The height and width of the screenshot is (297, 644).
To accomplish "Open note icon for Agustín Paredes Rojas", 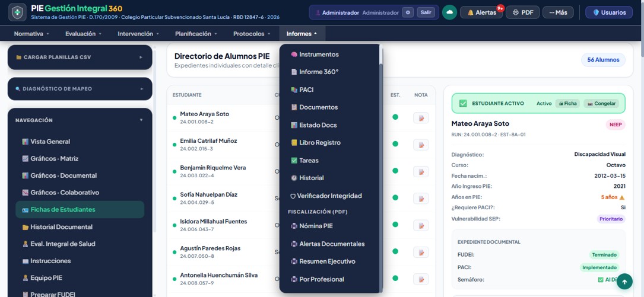I will point(421,253).
